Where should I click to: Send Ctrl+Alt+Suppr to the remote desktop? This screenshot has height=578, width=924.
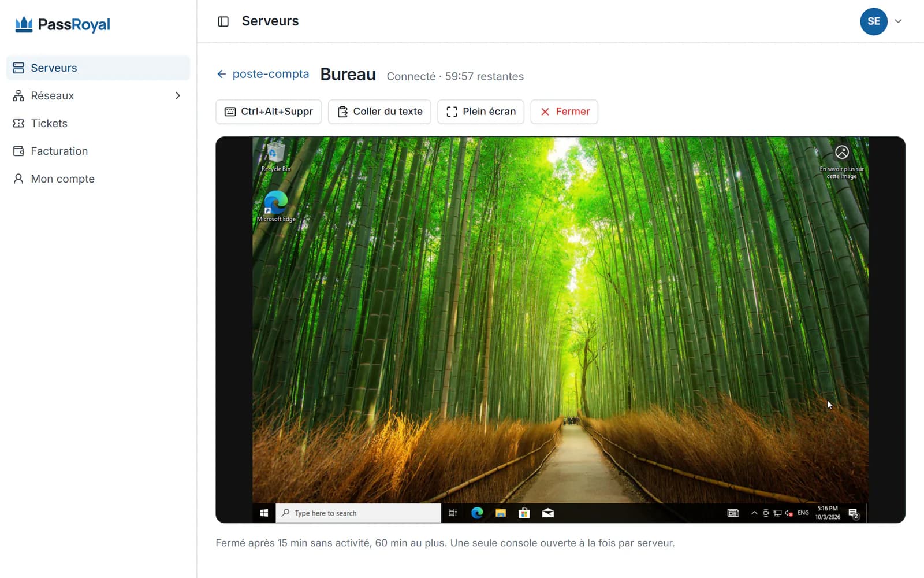coord(269,112)
